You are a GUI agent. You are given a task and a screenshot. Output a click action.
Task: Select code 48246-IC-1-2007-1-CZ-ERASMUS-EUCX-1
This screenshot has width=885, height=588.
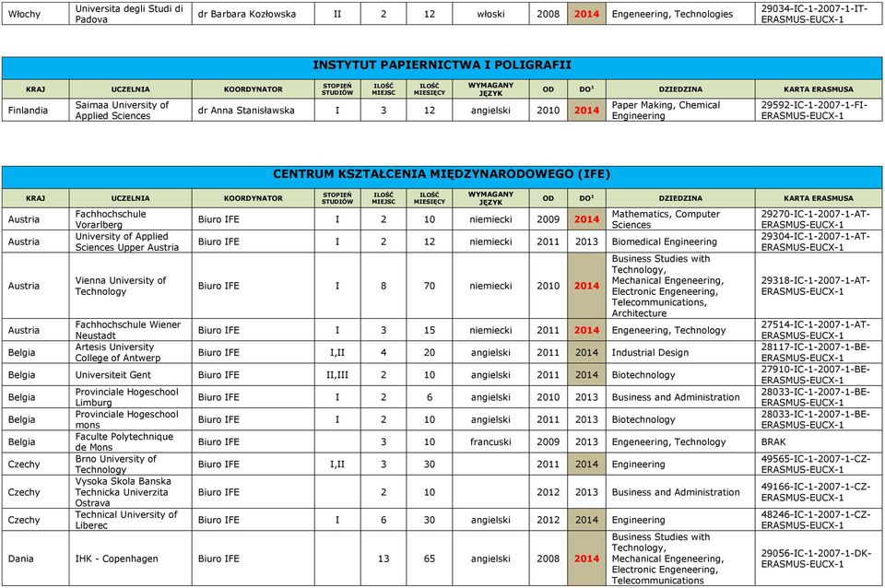pyautogui.click(x=818, y=520)
